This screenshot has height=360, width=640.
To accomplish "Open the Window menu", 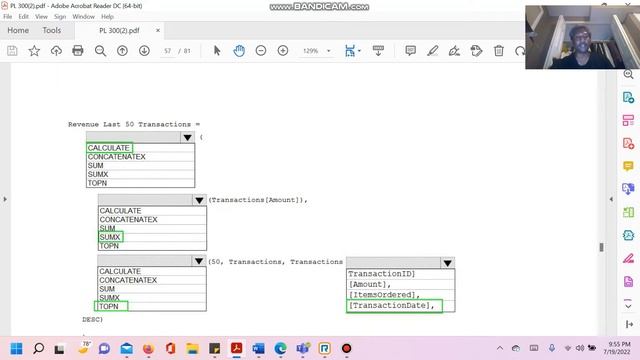I will click(83, 17).
